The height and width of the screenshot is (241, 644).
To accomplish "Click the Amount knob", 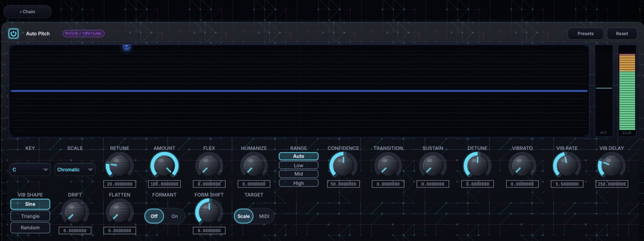I will (164, 165).
